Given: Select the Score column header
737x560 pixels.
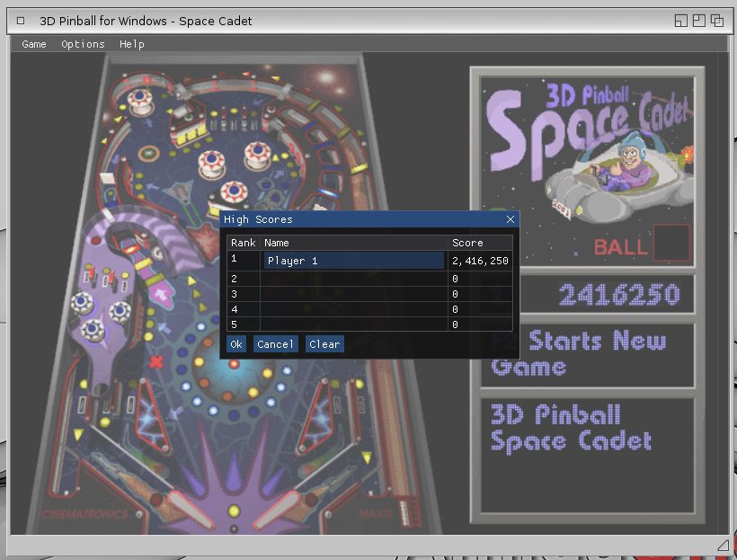Looking at the screenshot, I should pos(480,243).
